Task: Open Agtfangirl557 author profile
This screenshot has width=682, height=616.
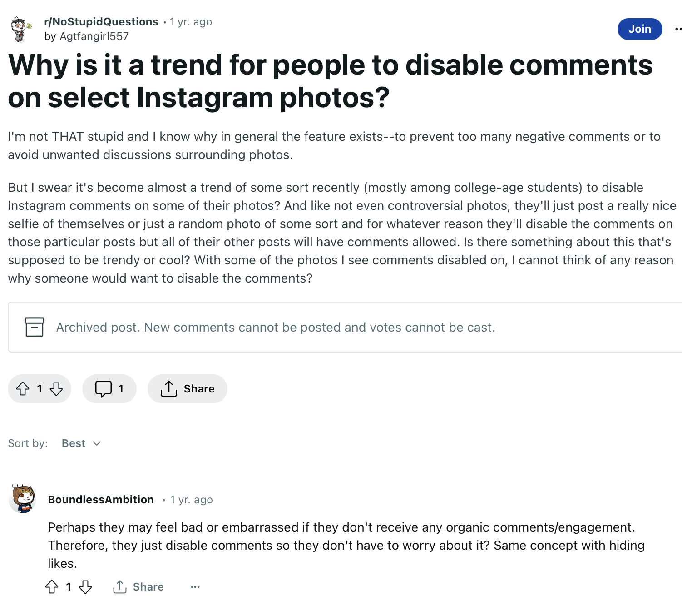Action: point(94,36)
